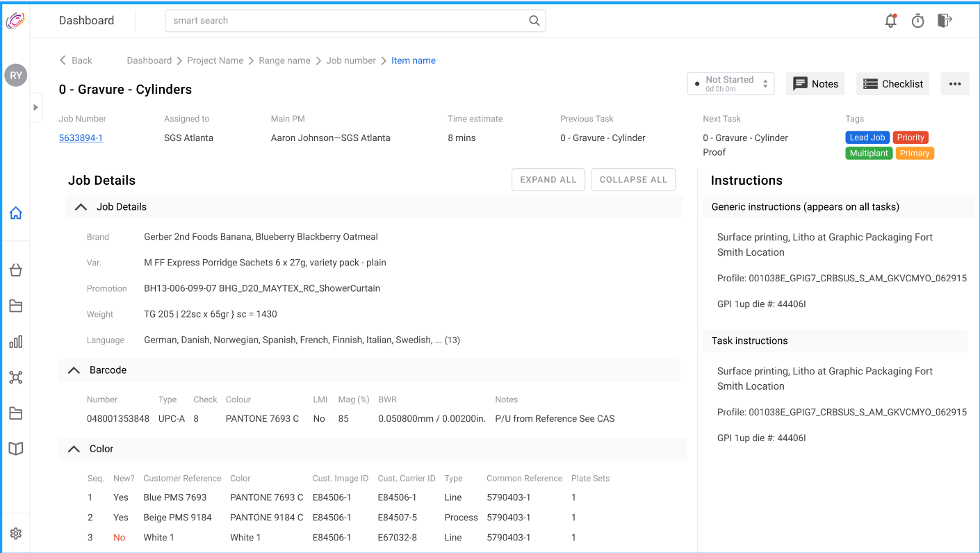Collapse the Barcode section
The height and width of the screenshot is (553, 980).
click(74, 370)
